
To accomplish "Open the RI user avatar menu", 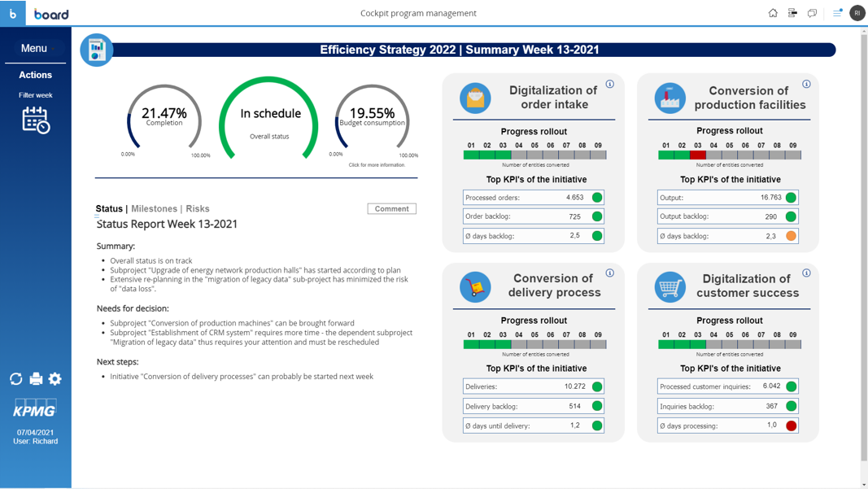I will (x=857, y=13).
